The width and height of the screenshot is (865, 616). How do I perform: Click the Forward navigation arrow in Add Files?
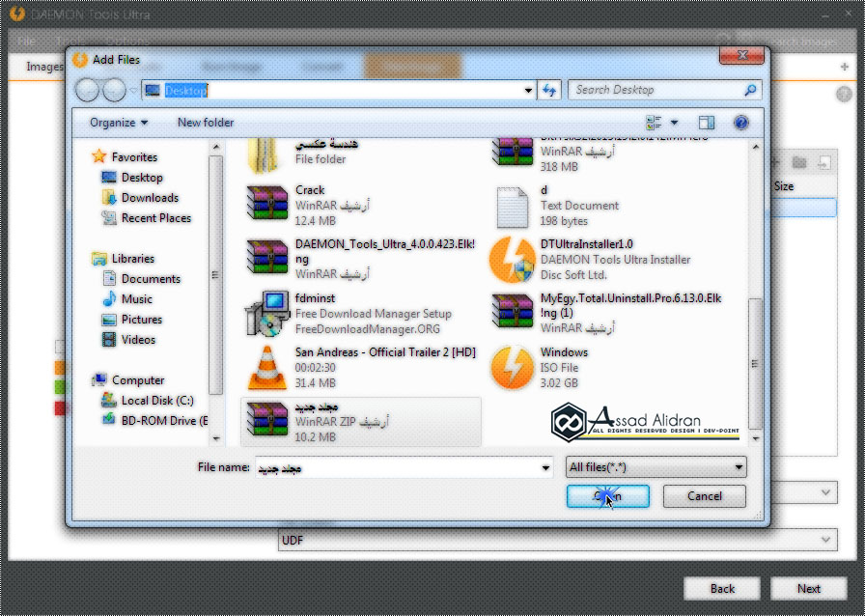click(x=114, y=90)
